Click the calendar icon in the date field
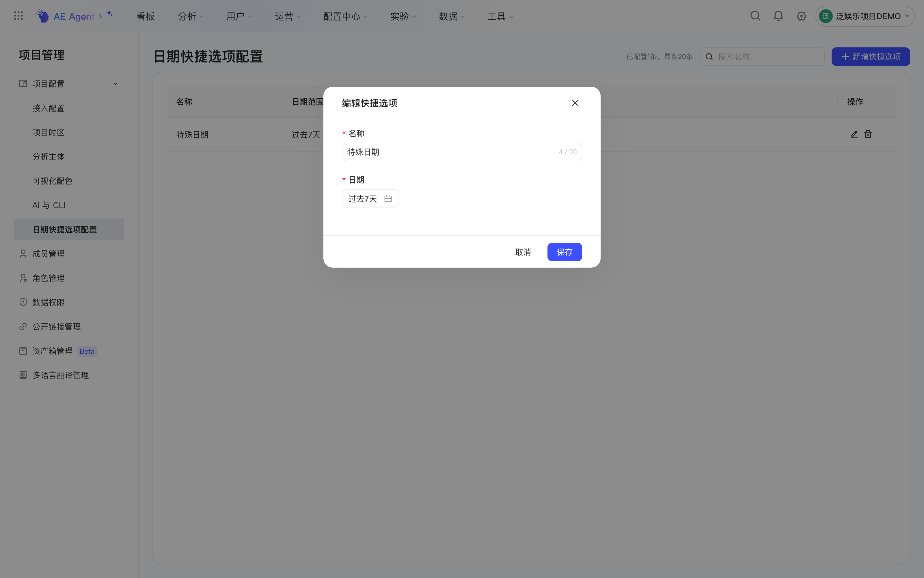Screen dimensions: 924x578 [388, 199]
